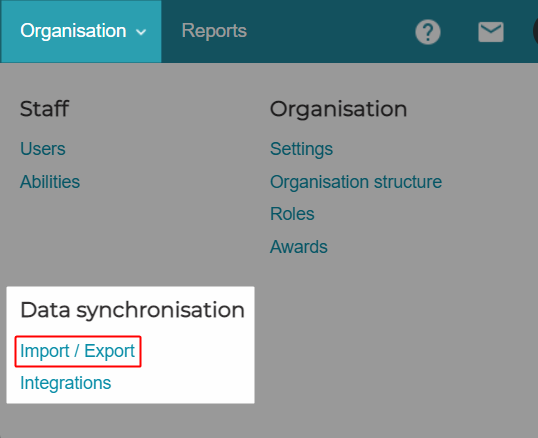Click the Organisation column heading in dropdown

338,109
